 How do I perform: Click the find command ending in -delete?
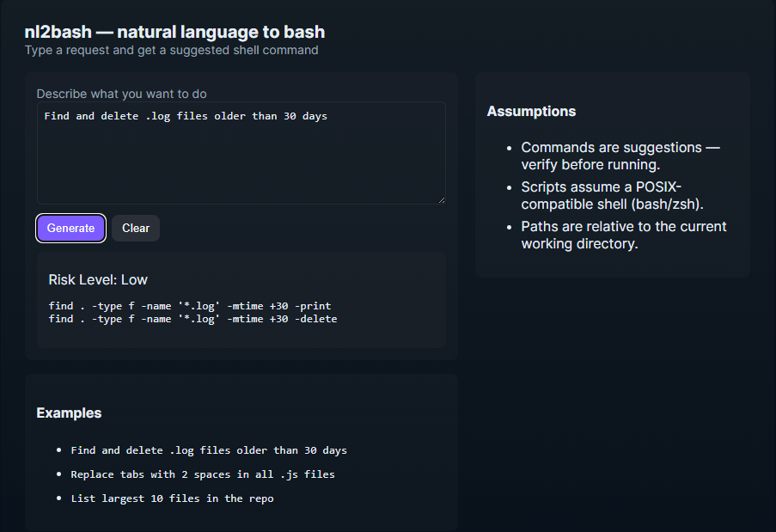192,319
